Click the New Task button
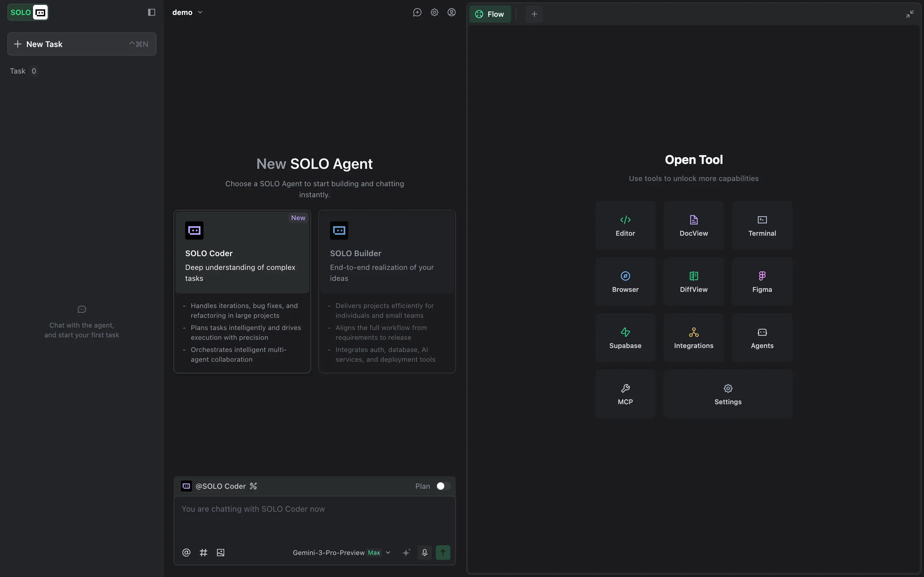 (82, 44)
